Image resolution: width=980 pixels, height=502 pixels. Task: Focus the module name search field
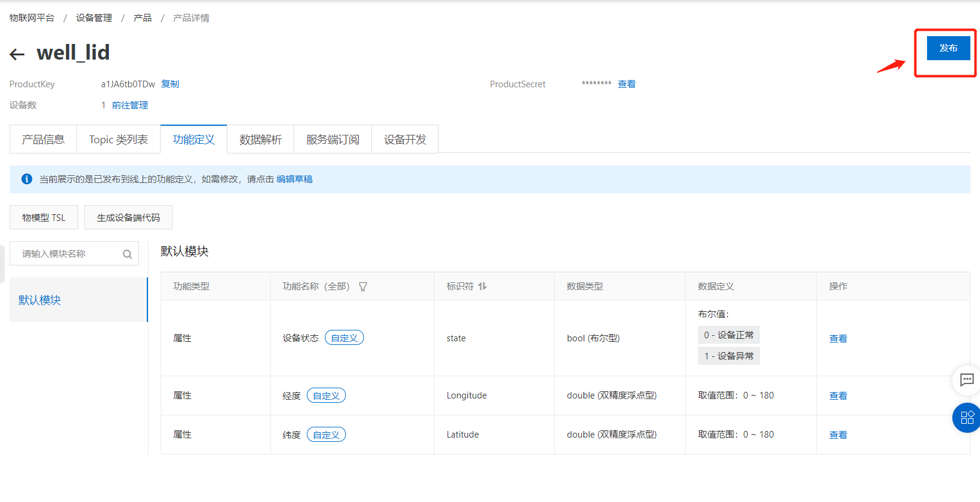(x=74, y=254)
